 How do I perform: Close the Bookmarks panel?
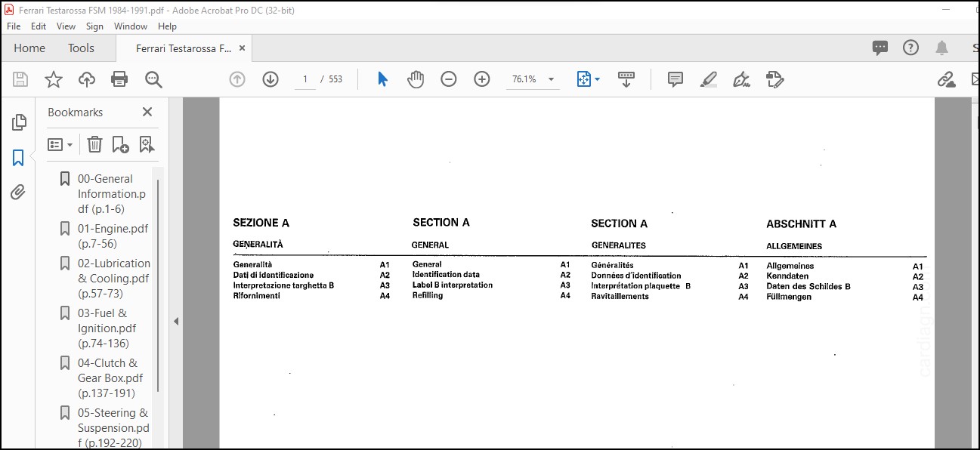[147, 112]
